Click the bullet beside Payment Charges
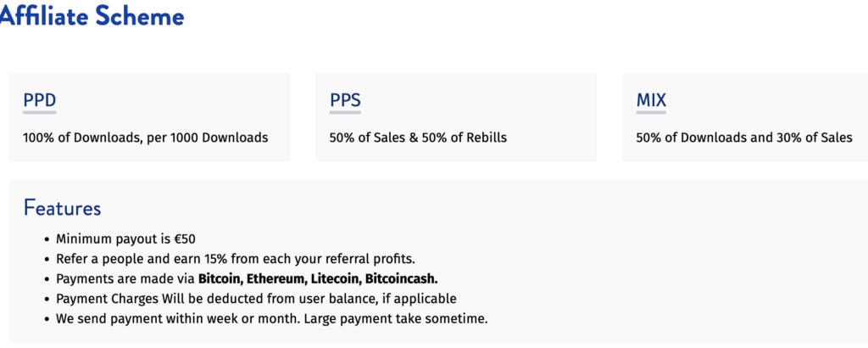This screenshot has width=868, height=348. point(46,300)
